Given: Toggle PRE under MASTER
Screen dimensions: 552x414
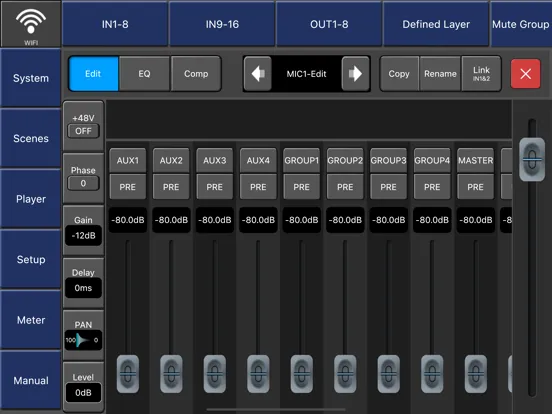Looking at the screenshot, I should (x=475, y=187).
